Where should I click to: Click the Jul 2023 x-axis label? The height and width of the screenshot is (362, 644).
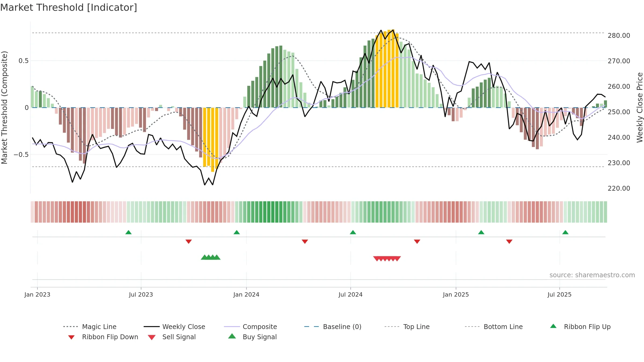[x=141, y=294]
